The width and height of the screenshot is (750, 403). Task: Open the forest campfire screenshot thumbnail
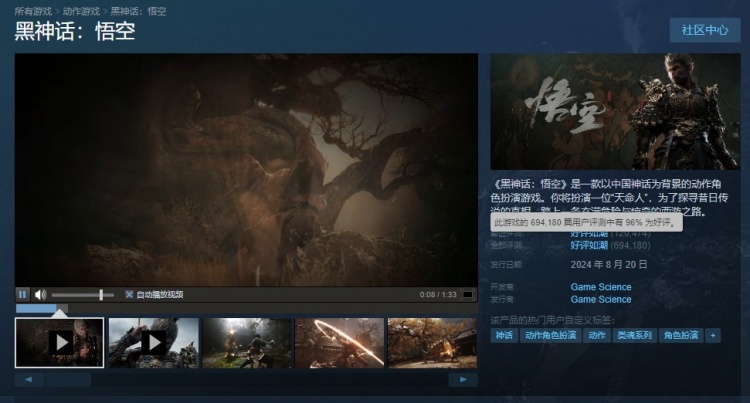click(x=247, y=343)
